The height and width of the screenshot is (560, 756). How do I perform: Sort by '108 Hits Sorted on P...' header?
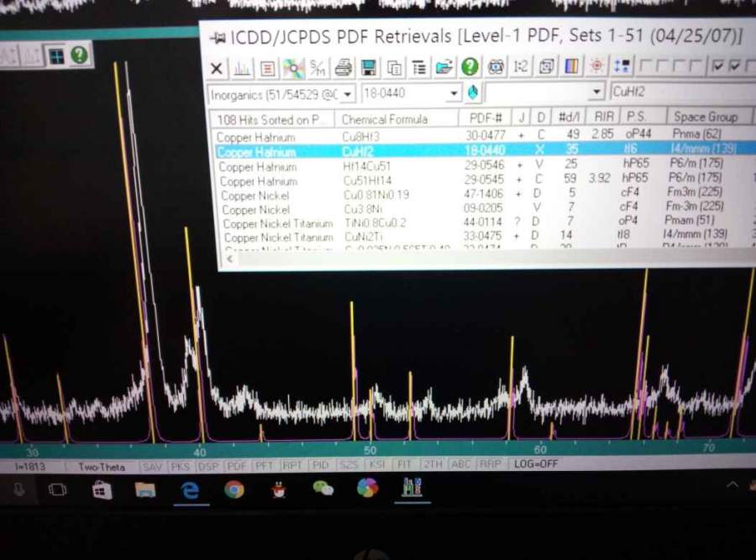point(272,119)
